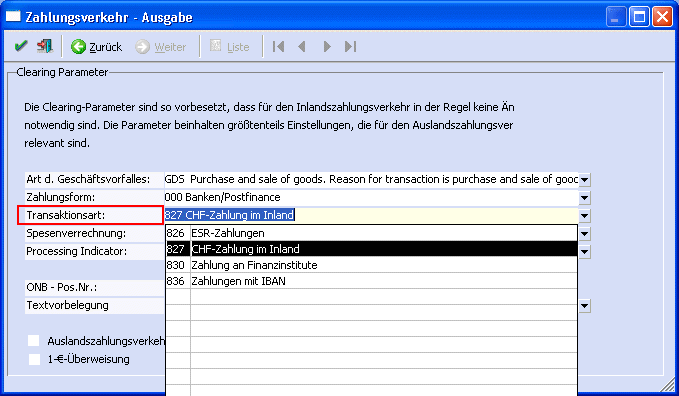Click the window title bar app icon
Viewport: 679px width, 396px height.
click(13, 16)
